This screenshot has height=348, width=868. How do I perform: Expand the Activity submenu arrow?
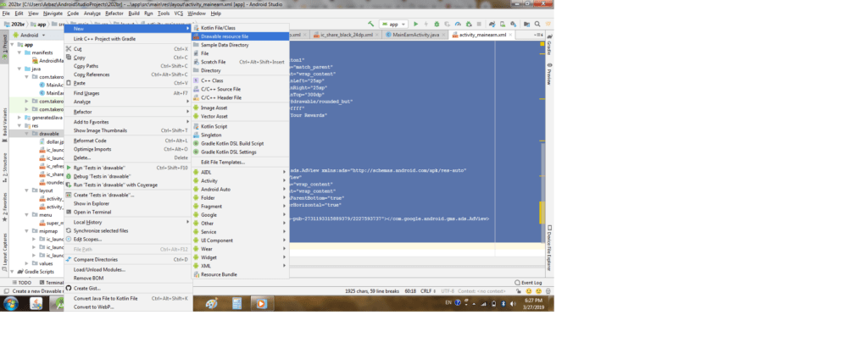(x=285, y=180)
